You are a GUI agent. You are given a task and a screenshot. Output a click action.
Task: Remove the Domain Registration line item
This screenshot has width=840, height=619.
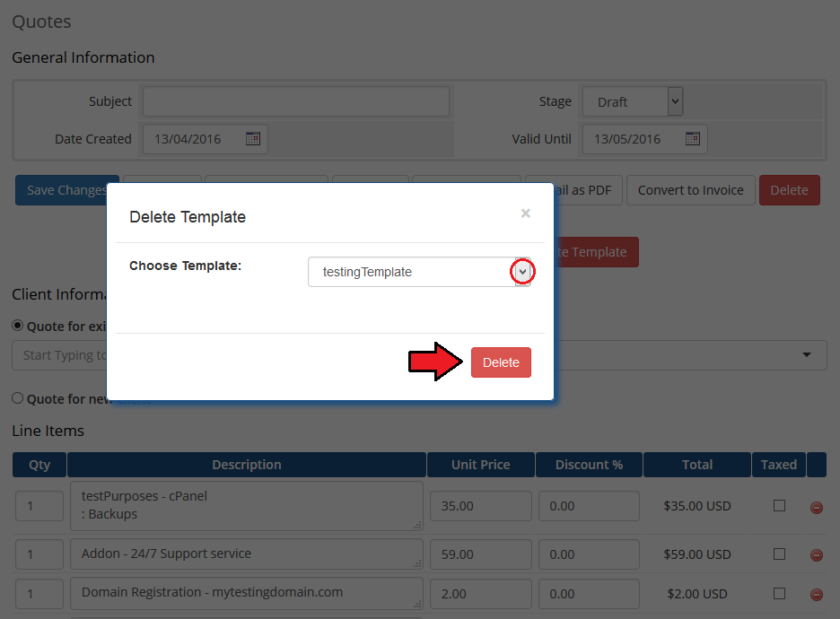tap(817, 595)
